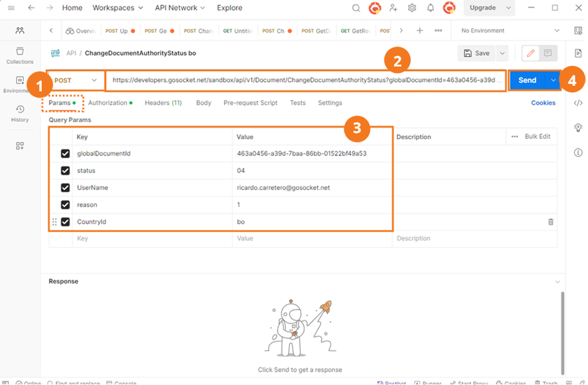This screenshot has width=588, height=385.
Task: Click the Response panel vertical scrollbar
Action: pos(562,333)
